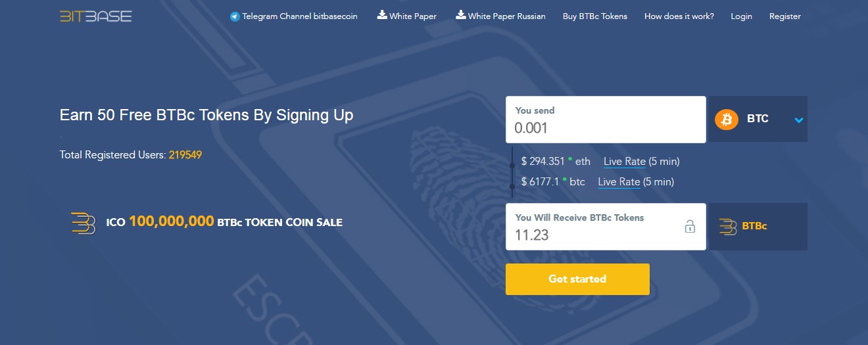This screenshot has width=868, height=345.
Task: Click the White Paper Russian download icon
Action: 461,15
